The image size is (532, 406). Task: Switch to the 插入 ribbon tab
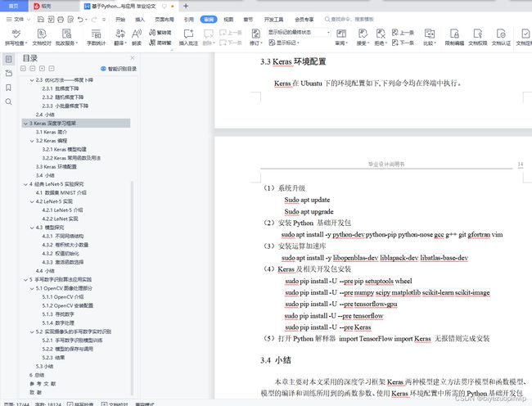[x=140, y=20]
